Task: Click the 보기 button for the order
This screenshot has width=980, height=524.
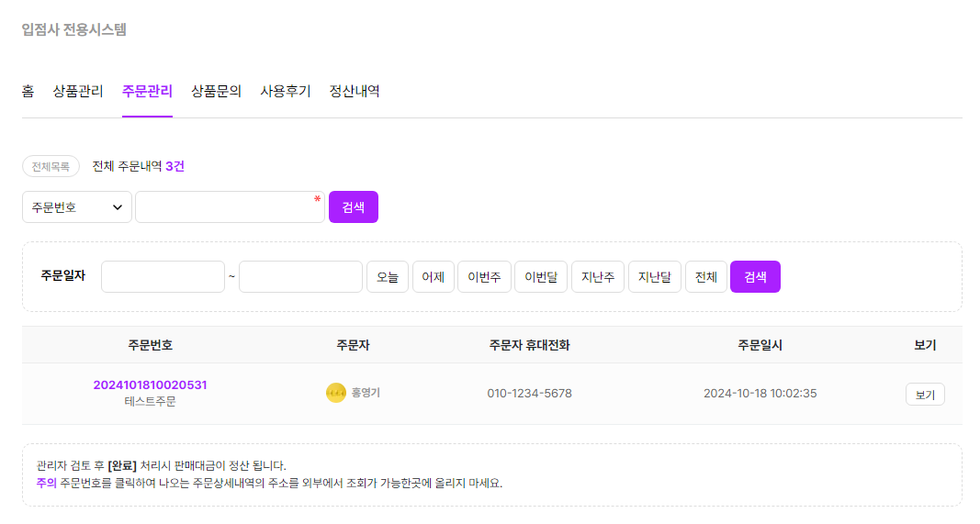Action: click(x=925, y=395)
